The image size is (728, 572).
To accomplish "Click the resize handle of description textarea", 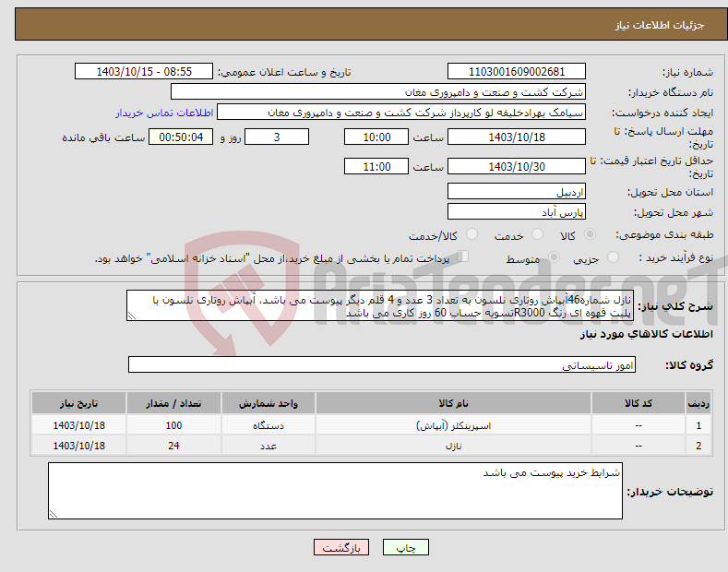I will [132, 316].
